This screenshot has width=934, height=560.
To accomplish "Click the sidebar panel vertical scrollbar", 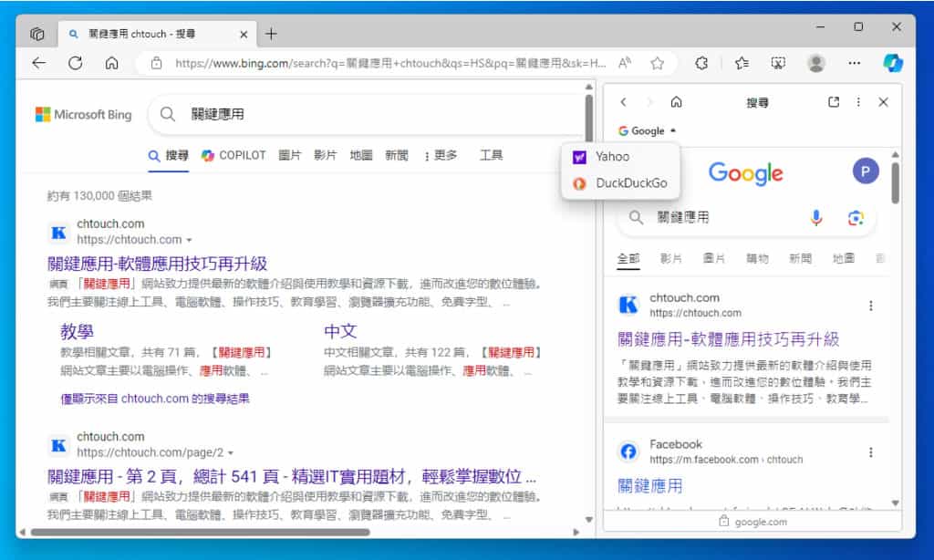I will click(x=895, y=183).
